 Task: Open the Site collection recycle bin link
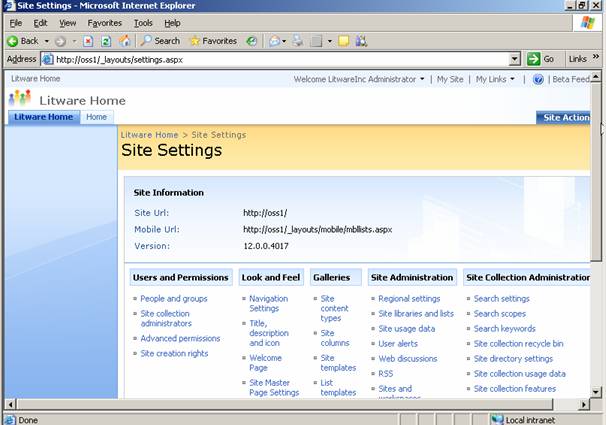[518, 344]
